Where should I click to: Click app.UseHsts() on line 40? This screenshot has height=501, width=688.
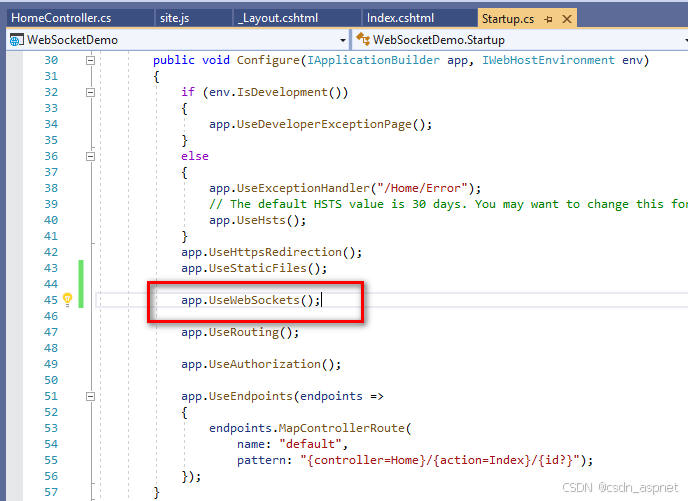[258, 221]
